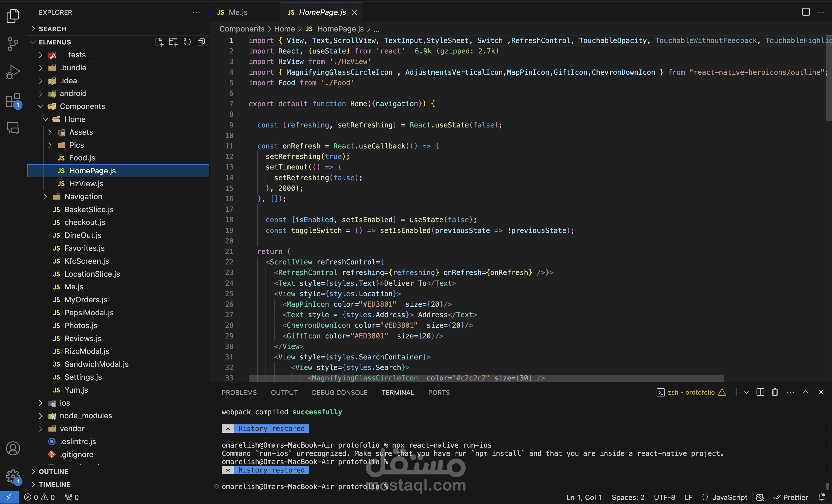The width and height of the screenshot is (832, 504).
Task: Click the ports forwarded indicator in status bar
Action: click(72, 497)
